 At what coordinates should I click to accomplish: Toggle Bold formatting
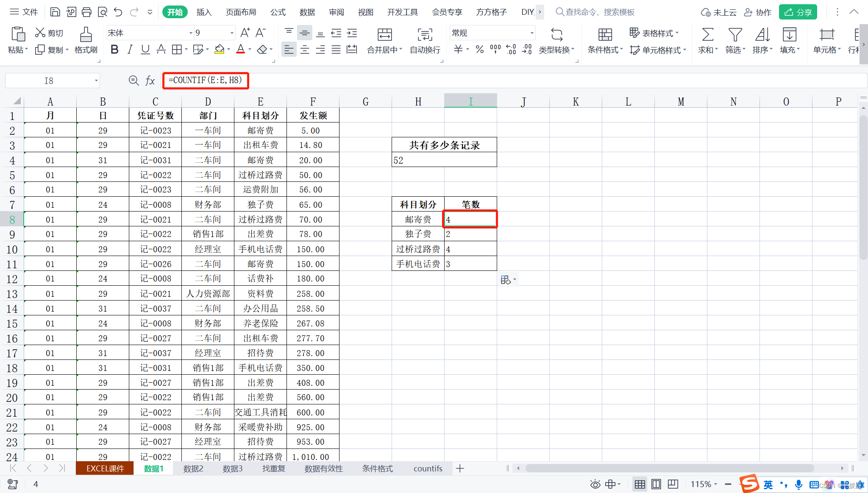tap(114, 50)
